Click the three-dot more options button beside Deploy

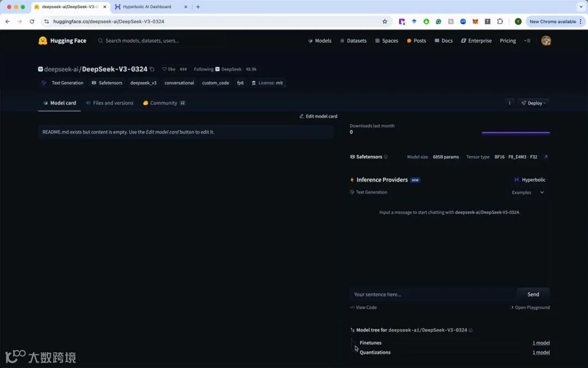pyautogui.click(x=509, y=103)
